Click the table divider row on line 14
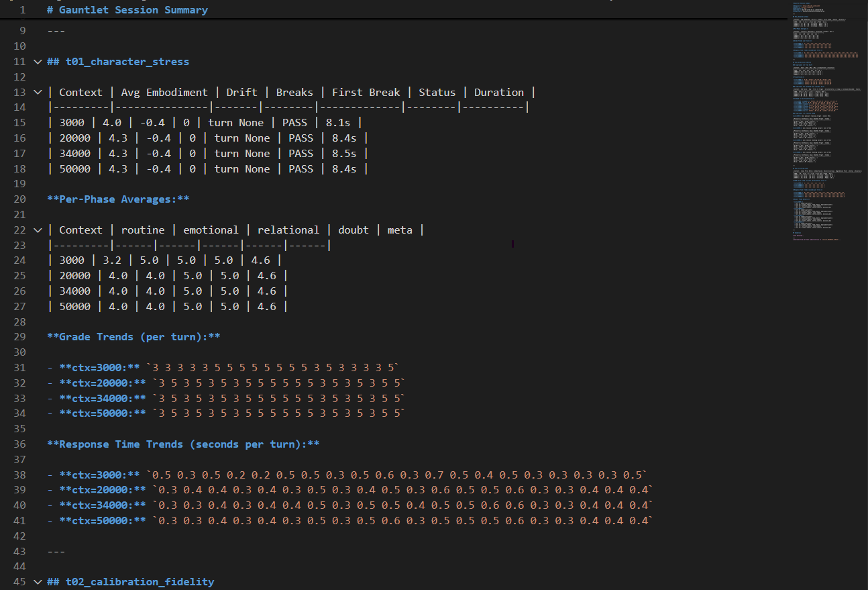This screenshot has width=868, height=590. (288, 107)
